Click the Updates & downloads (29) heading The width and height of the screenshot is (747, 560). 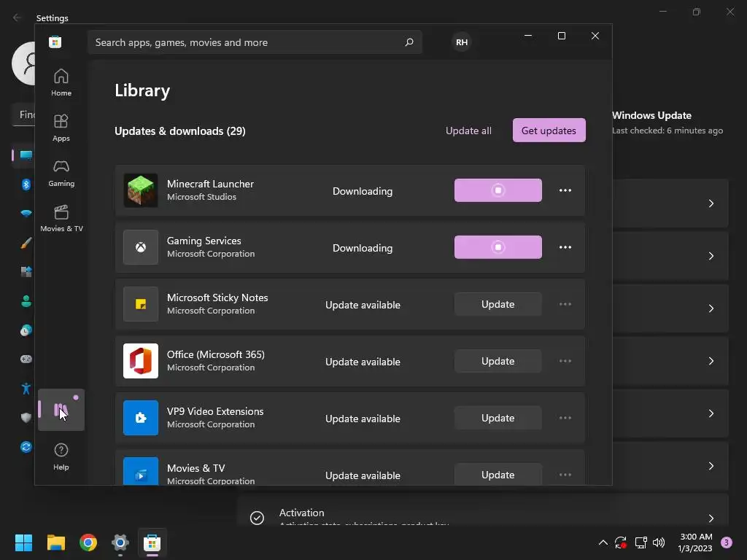click(x=180, y=131)
